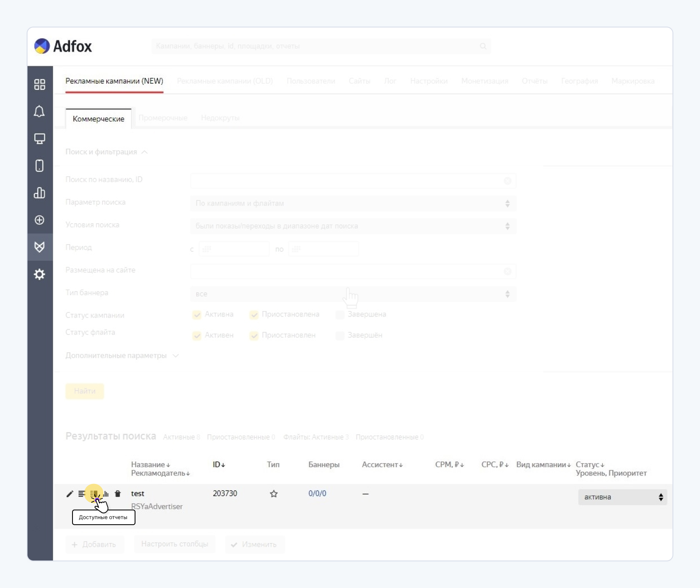Viewport: 700px width, 588px height.
Task: Click the campaign name test
Action: [x=137, y=493]
